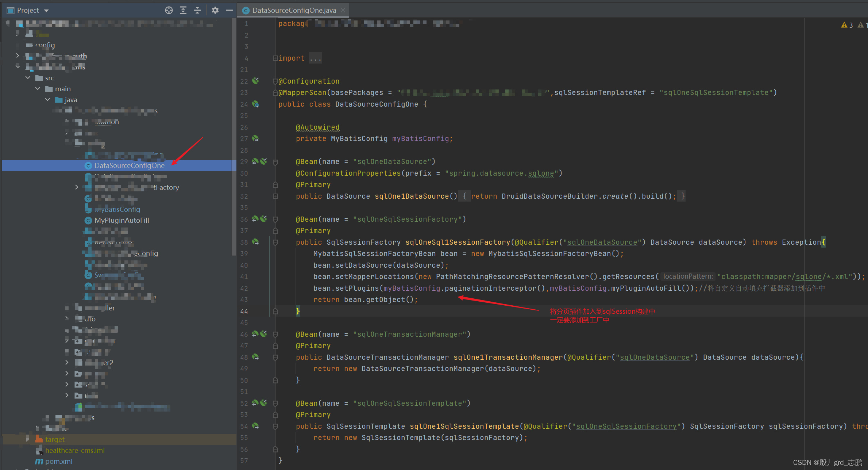Open Project panel settings gear
This screenshot has width=868, height=470.
click(215, 10)
